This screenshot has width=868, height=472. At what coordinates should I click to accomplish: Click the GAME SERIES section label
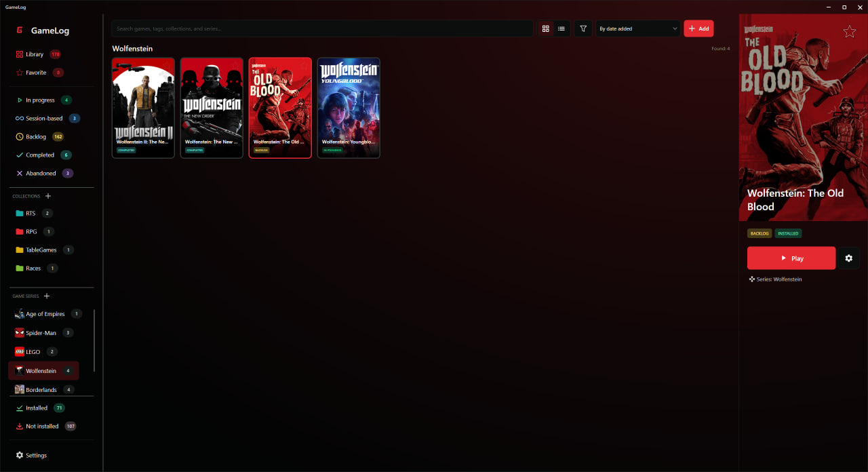(x=26, y=296)
